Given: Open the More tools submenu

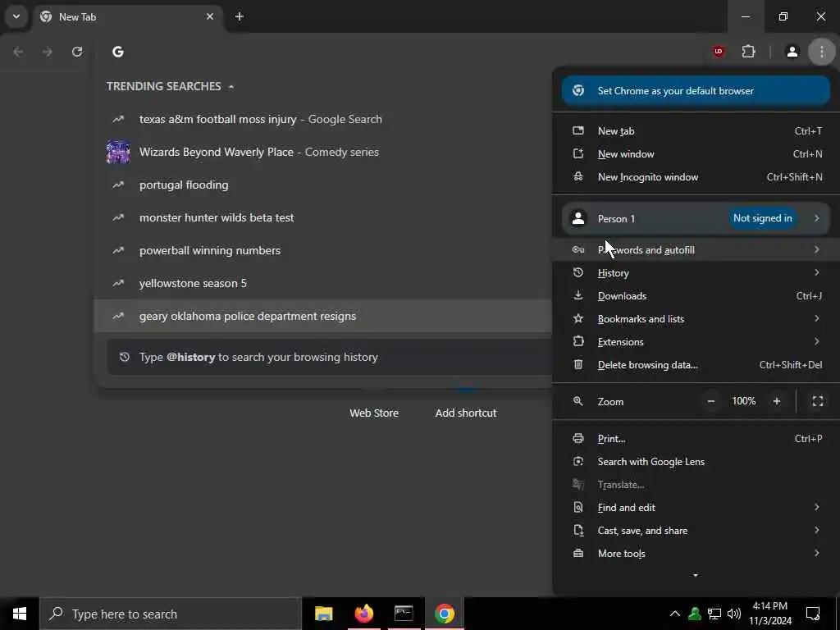Looking at the screenshot, I should [x=696, y=554].
